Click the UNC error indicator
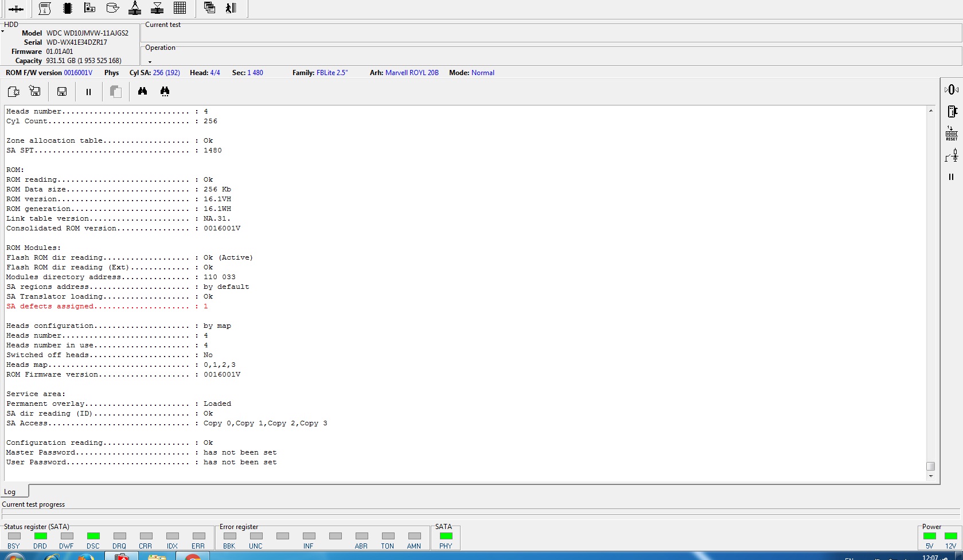 (256, 536)
